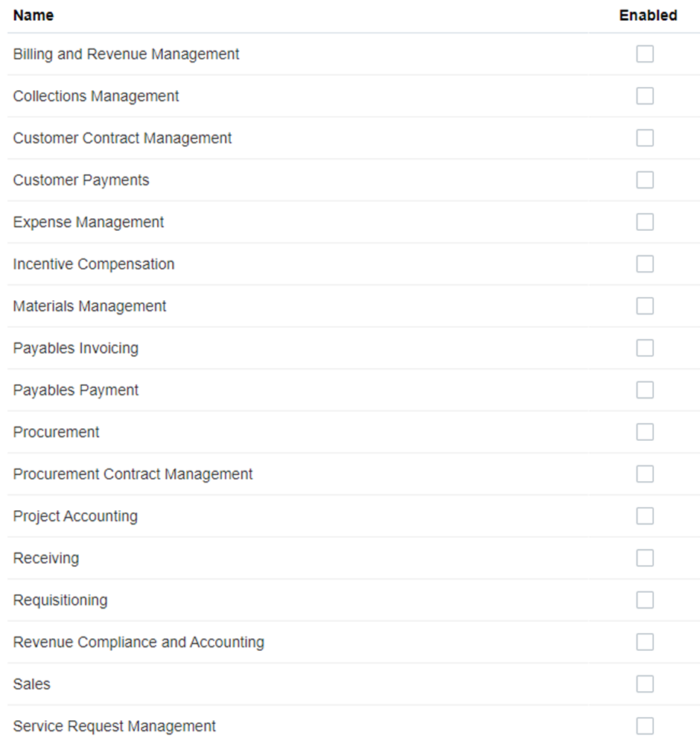Screen dimensions: 700x741
Task: Enable the Sales checkbox
Action: pos(645,684)
